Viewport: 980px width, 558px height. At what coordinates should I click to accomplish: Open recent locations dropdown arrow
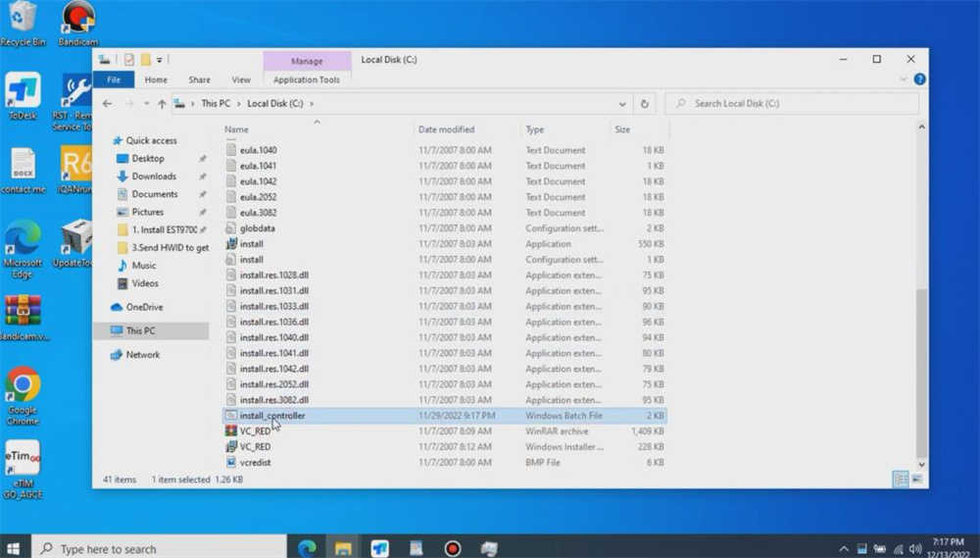tap(146, 104)
